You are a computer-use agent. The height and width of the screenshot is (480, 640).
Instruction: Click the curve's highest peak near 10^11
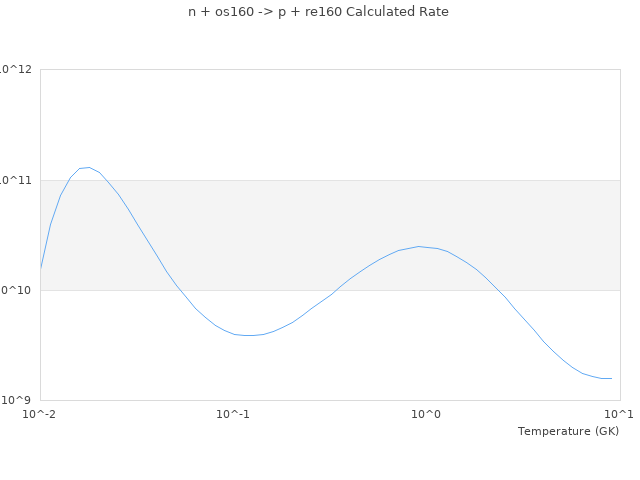(88, 168)
